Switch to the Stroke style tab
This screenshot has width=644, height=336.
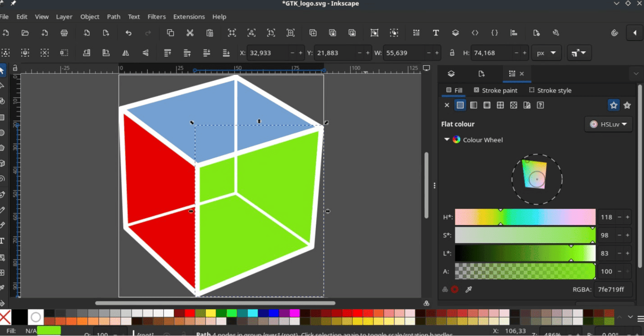click(550, 91)
